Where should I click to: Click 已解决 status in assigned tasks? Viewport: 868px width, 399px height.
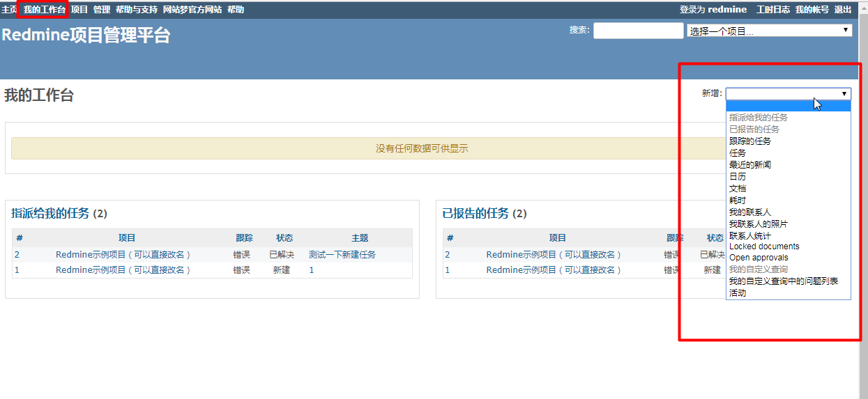[282, 255]
